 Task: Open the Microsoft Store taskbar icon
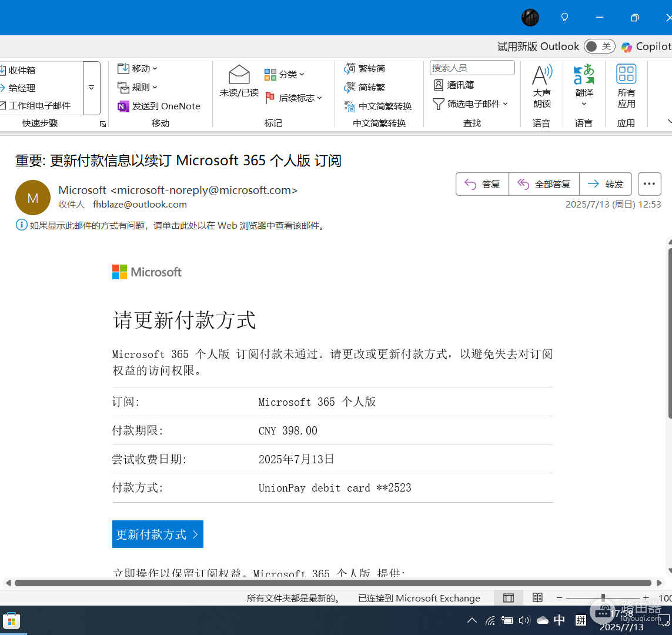tap(12, 621)
